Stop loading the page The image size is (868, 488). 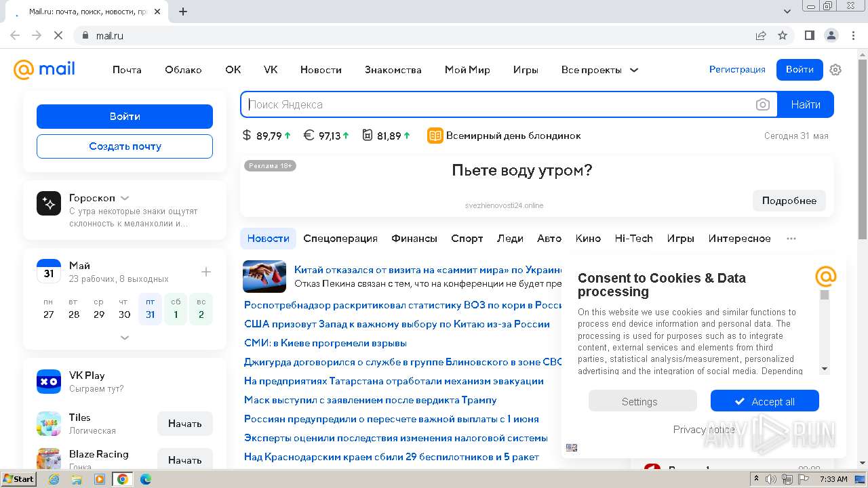pyautogui.click(x=58, y=35)
